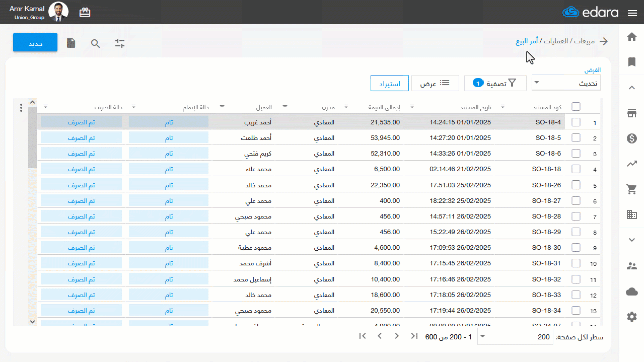Click the مبيعات breadcrumb item

(x=585, y=41)
